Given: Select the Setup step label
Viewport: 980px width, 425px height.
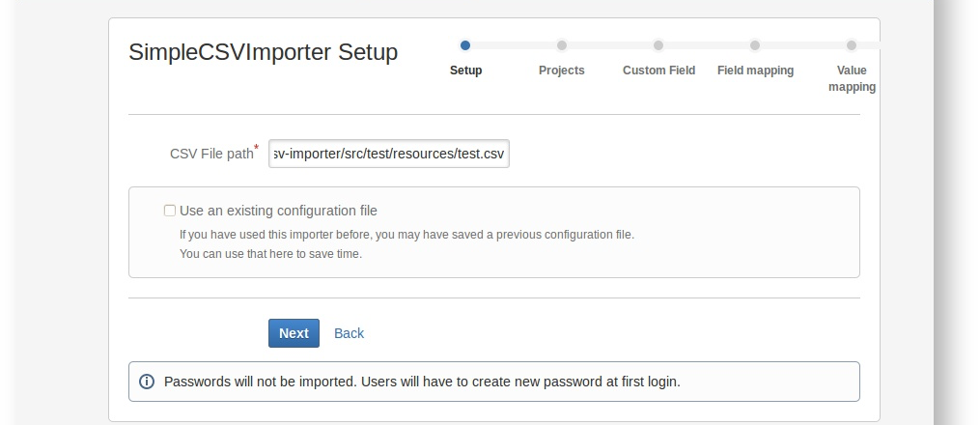Looking at the screenshot, I should click(x=465, y=71).
